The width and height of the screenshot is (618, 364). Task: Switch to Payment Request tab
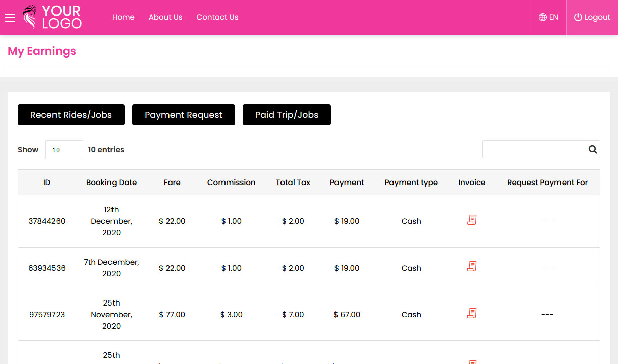click(184, 115)
